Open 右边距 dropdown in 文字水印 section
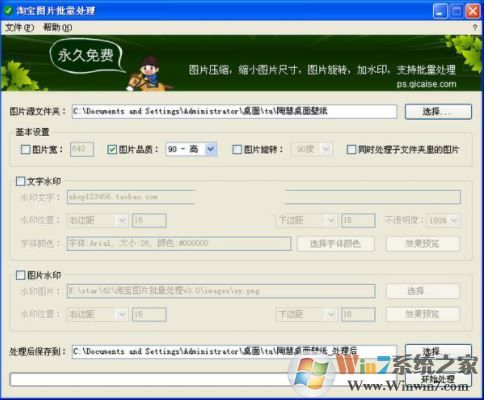Screen dimensions: 485x400 coord(97,220)
